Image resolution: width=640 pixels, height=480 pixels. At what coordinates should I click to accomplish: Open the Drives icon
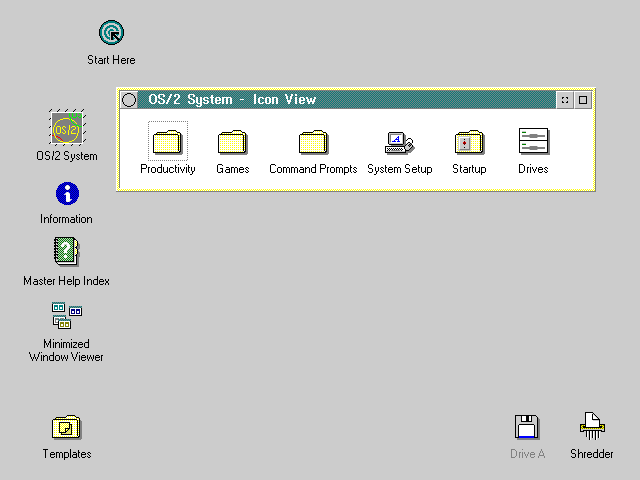click(x=533, y=142)
